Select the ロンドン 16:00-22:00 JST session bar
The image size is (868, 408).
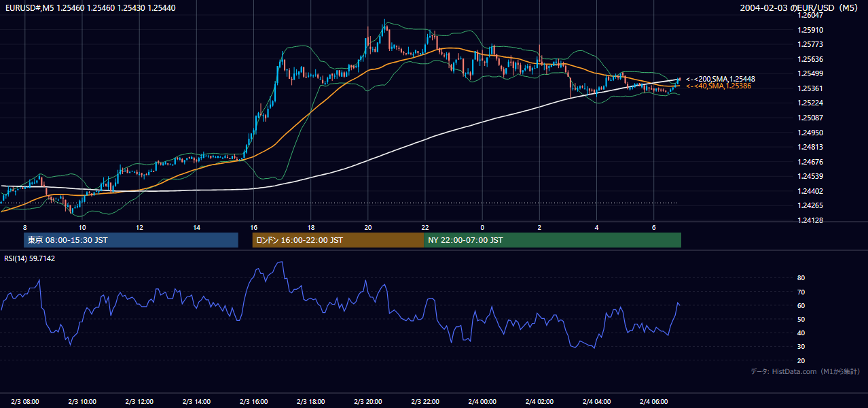338,240
